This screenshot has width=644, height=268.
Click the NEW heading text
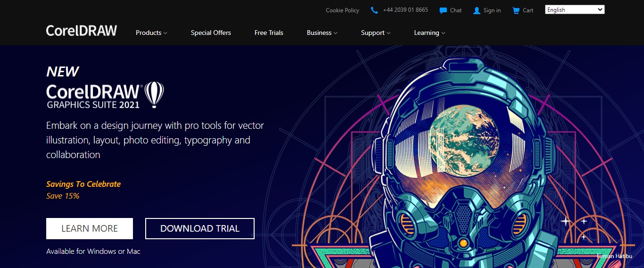pyautogui.click(x=62, y=72)
